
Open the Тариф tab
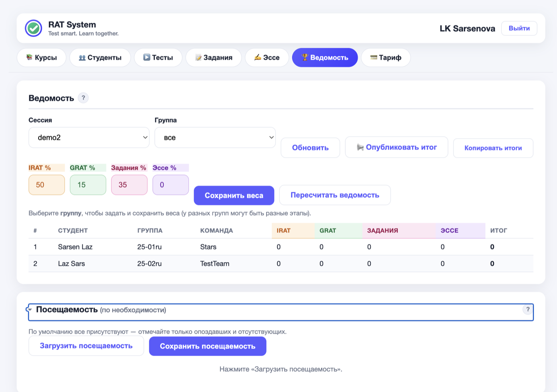pyautogui.click(x=386, y=58)
